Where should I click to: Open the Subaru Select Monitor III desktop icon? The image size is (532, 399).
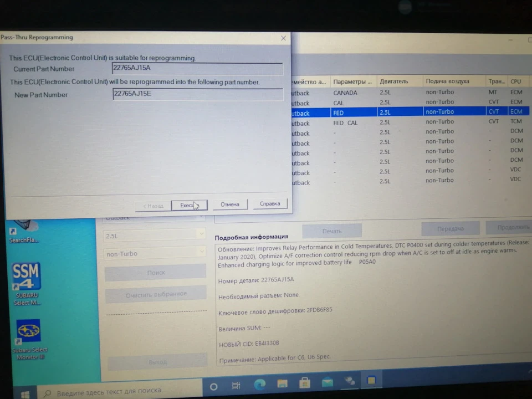[x=29, y=339]
